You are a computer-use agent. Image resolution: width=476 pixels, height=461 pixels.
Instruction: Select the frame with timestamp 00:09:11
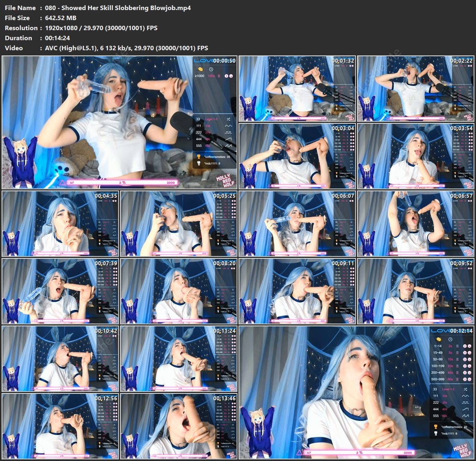tap(297, 291)
